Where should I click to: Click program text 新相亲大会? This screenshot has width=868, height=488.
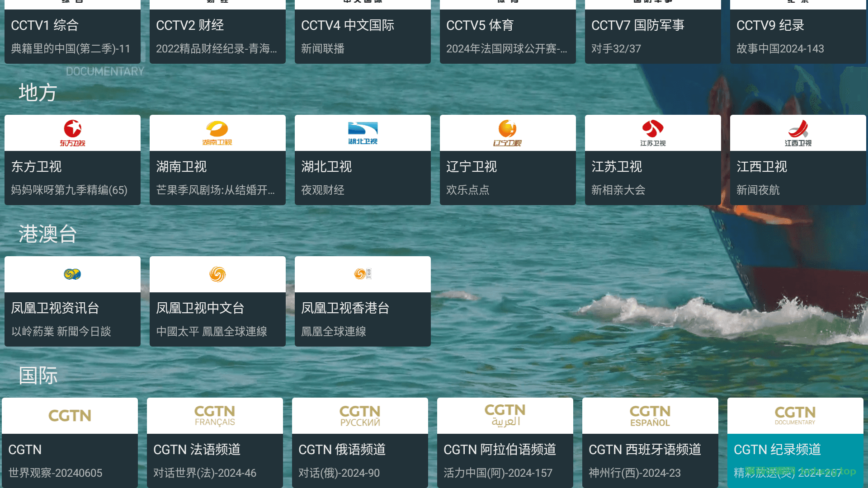click(618, 190)
